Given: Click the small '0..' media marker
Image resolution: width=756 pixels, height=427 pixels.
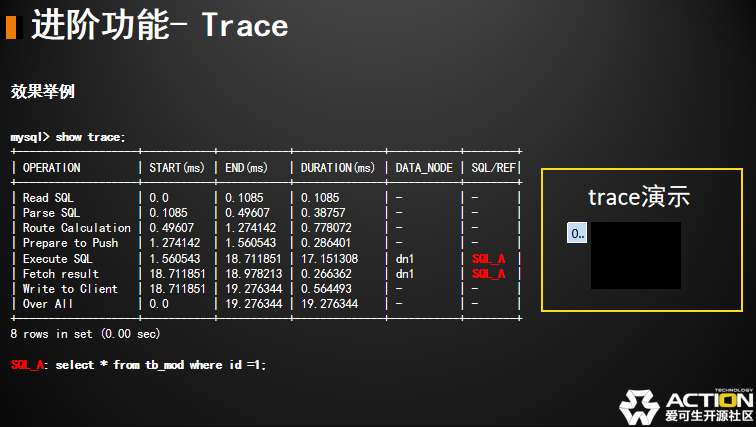Looking at the screenshot, I should coord(577,233).
